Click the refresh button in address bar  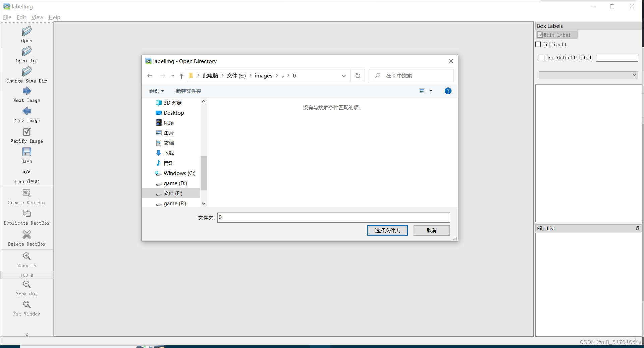358,76
